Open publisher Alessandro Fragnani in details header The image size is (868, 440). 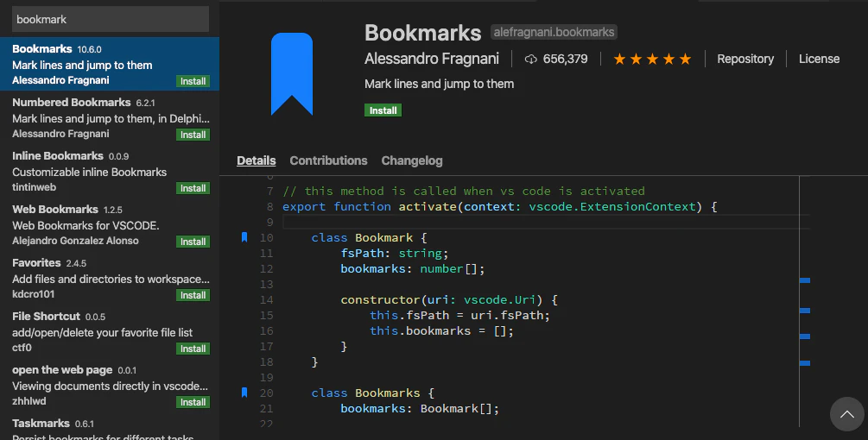[432, 59]
